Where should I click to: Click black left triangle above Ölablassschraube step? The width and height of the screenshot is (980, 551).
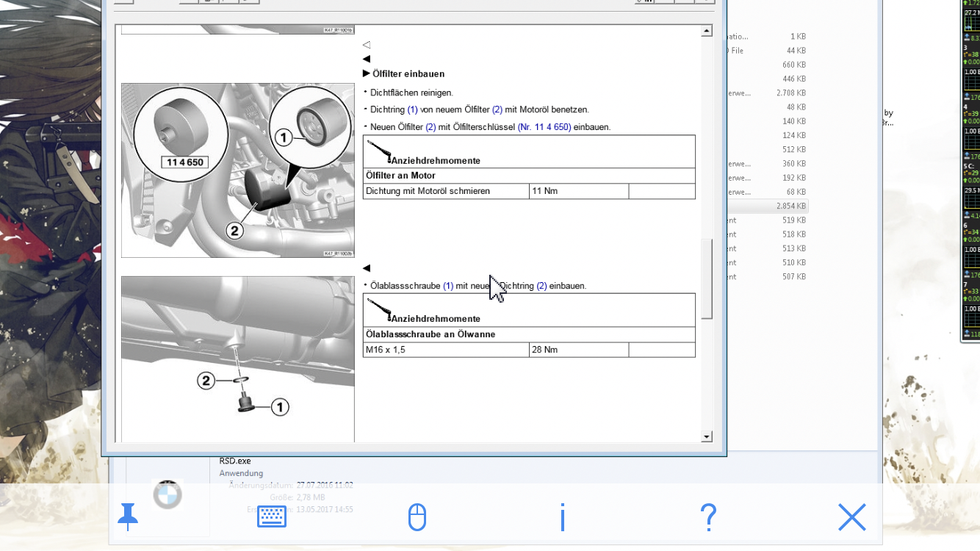pyautogui.click(x=367, y=268)
